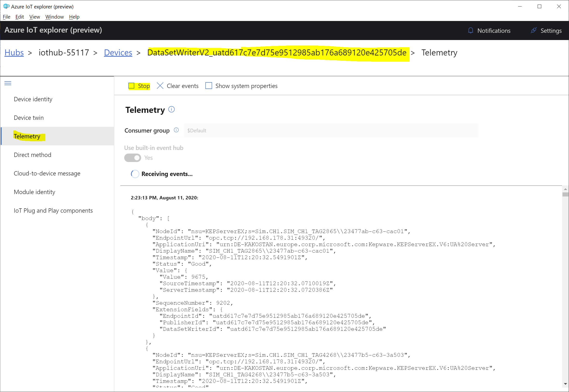Follow the Devices breadcrumb link
Viewport: 569px width, 392px height.
[118, 53]
